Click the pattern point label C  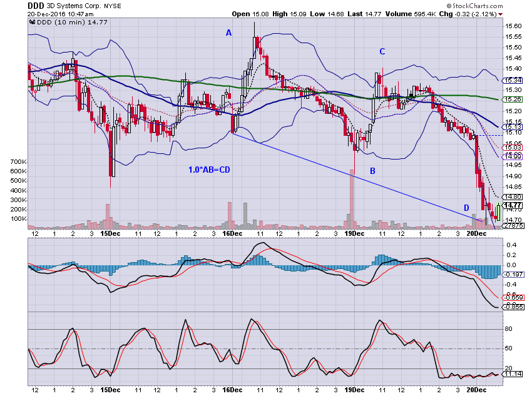tap(382, 51)
